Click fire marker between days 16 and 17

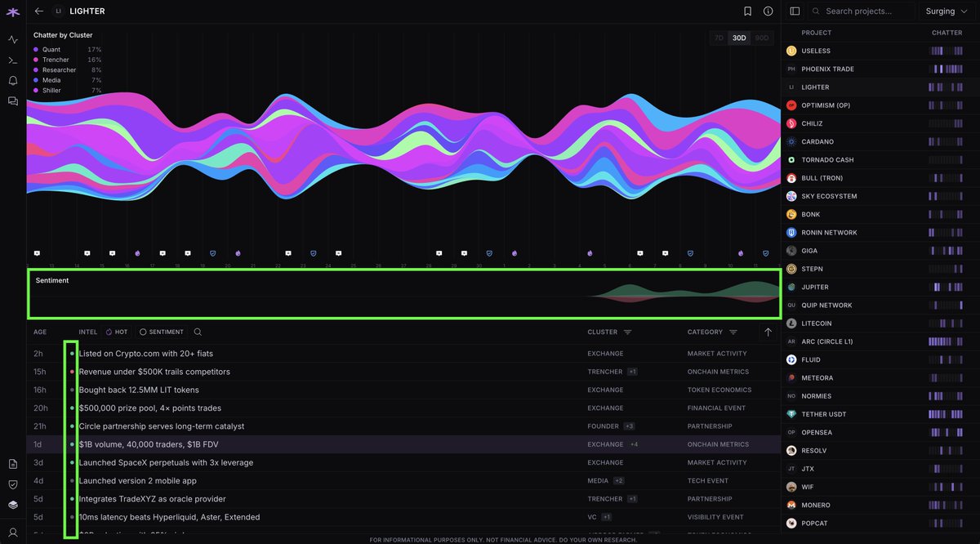(137, 253)
